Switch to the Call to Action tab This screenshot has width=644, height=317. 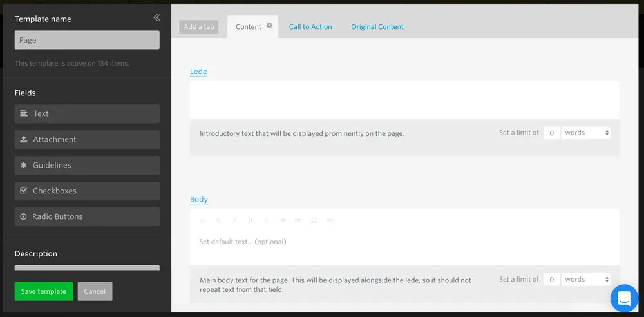point(310,27)
